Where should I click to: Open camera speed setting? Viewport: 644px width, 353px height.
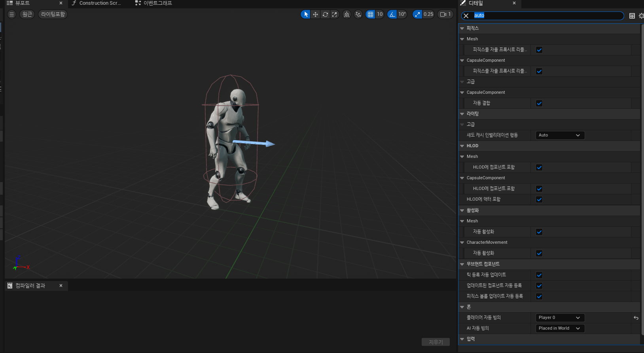point(445,14)
